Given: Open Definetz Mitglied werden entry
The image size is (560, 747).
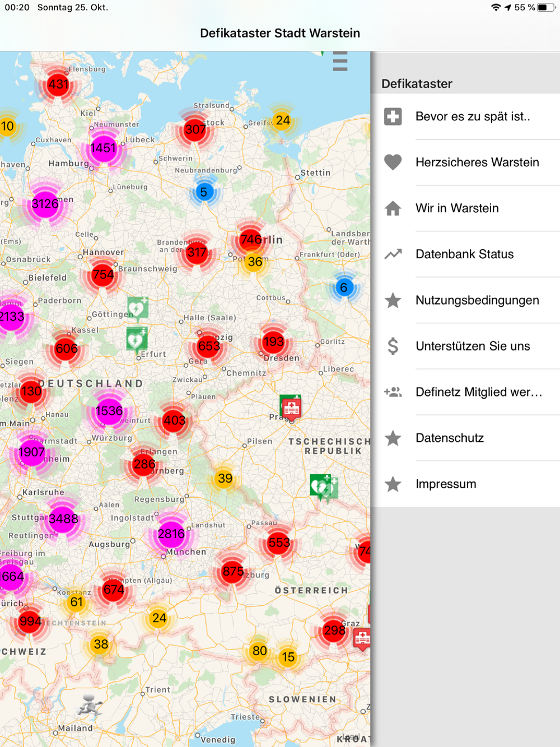Looking at the screenshot, I should pos(465,392).
